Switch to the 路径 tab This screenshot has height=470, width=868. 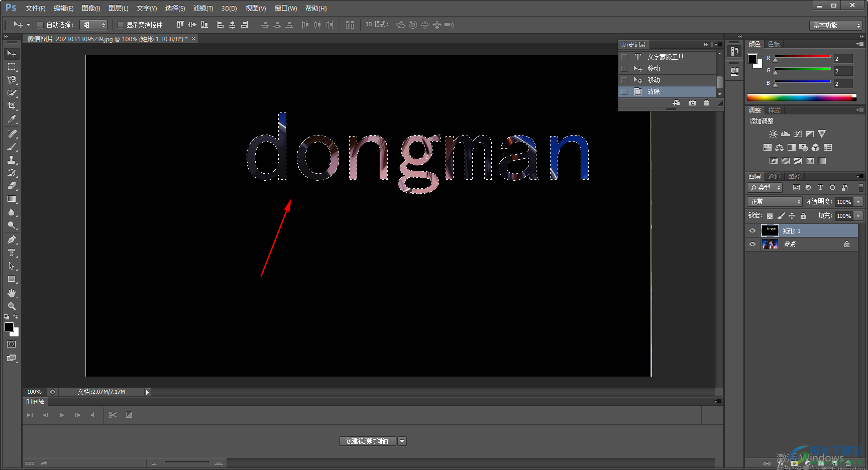pos(794,177)
